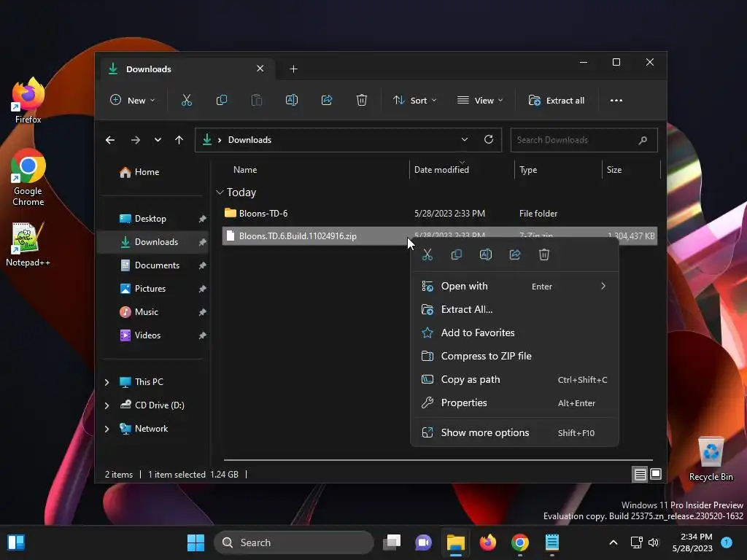The image size is (747, 560).
Task: Click the Windows Start button
Action: [x=196, y=542]
